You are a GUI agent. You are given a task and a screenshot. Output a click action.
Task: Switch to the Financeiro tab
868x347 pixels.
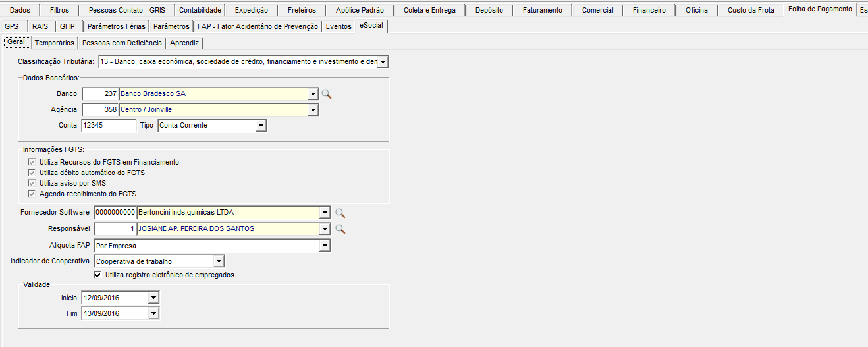[649, 10]
